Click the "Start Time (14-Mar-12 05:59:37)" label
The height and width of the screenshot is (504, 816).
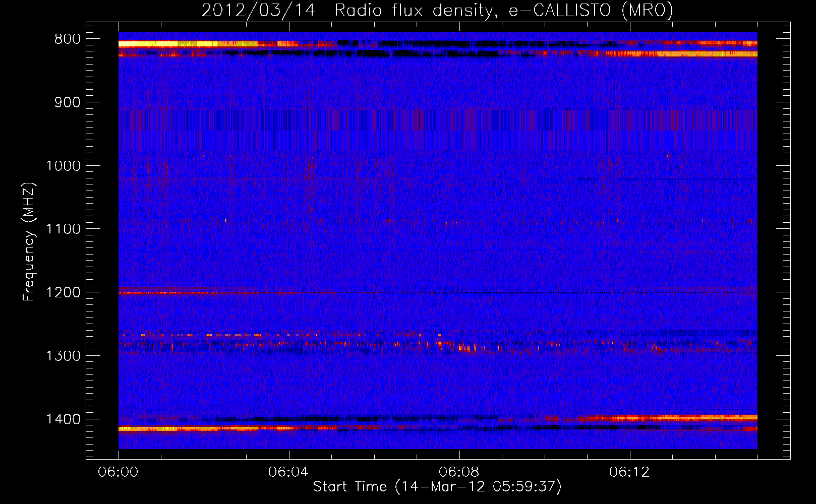(437, 487)
